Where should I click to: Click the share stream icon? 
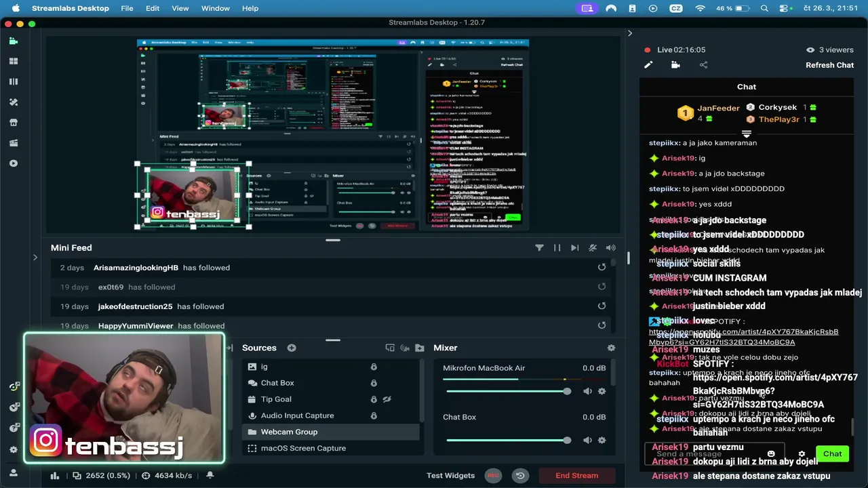click(x=703, y=65)
